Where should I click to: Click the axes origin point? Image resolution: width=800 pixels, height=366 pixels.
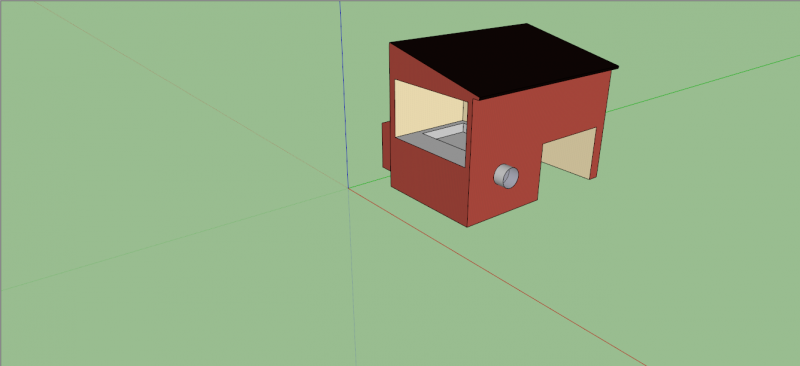point(348,188)
